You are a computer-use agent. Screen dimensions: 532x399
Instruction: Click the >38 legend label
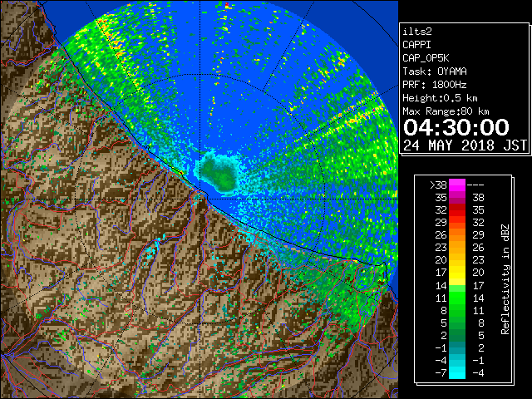point(438,185)
